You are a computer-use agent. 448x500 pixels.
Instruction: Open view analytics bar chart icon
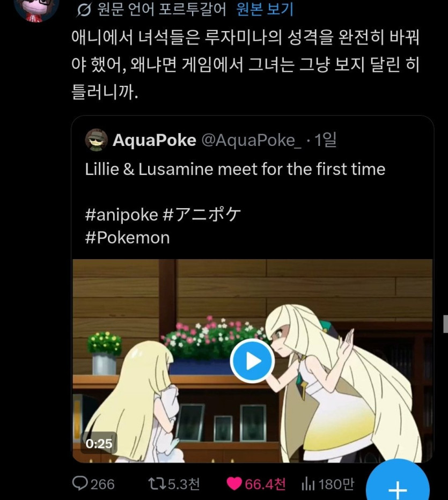(308, 484)
